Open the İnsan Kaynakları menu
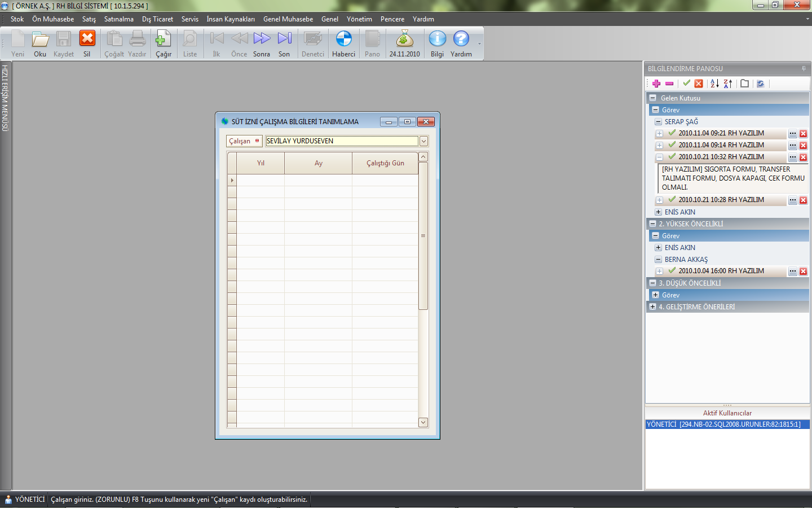This screenshot has height=508, width=812. click(230, 19)
